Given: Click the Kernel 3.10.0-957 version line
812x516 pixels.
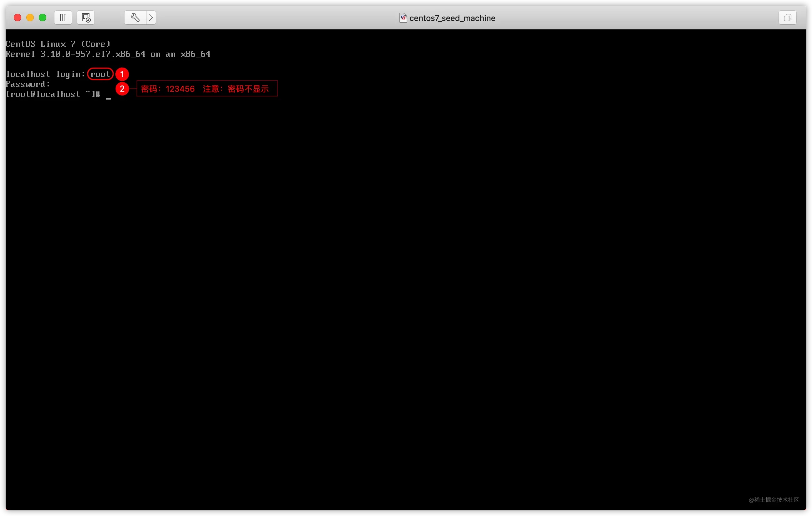Looking at the screenshot, I should pos(108,54).
